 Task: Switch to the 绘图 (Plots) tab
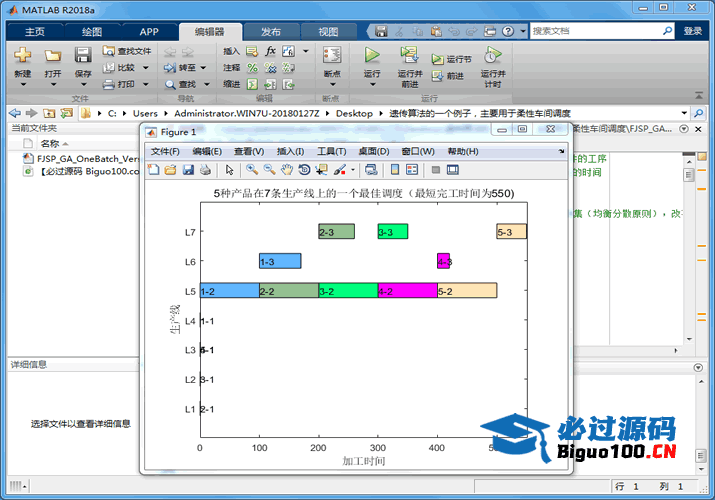[92, 31]
